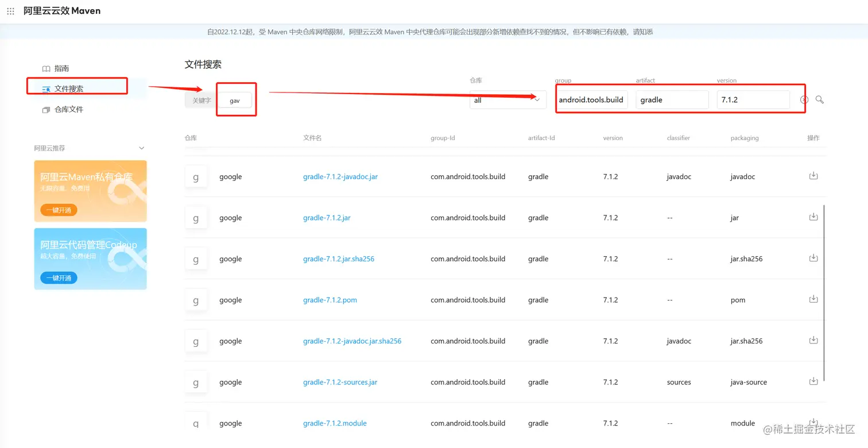Screen dimensions: 868x448
Task: Clear the search fields with the circular icon
Action: click(804, 99)
